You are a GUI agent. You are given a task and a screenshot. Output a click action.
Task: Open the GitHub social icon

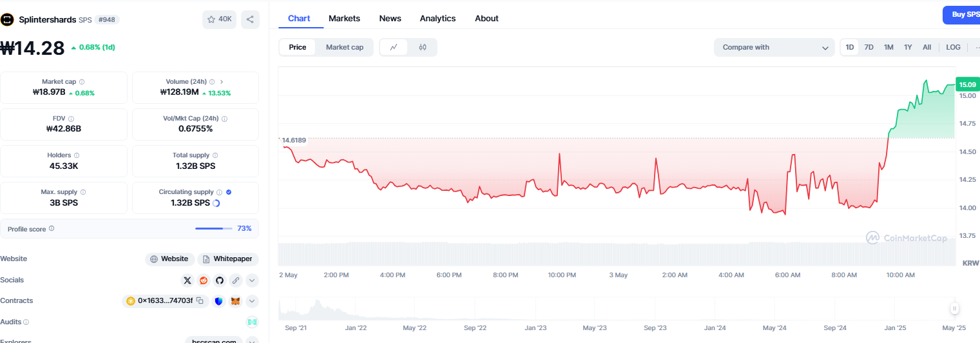(x=220, y=280)
